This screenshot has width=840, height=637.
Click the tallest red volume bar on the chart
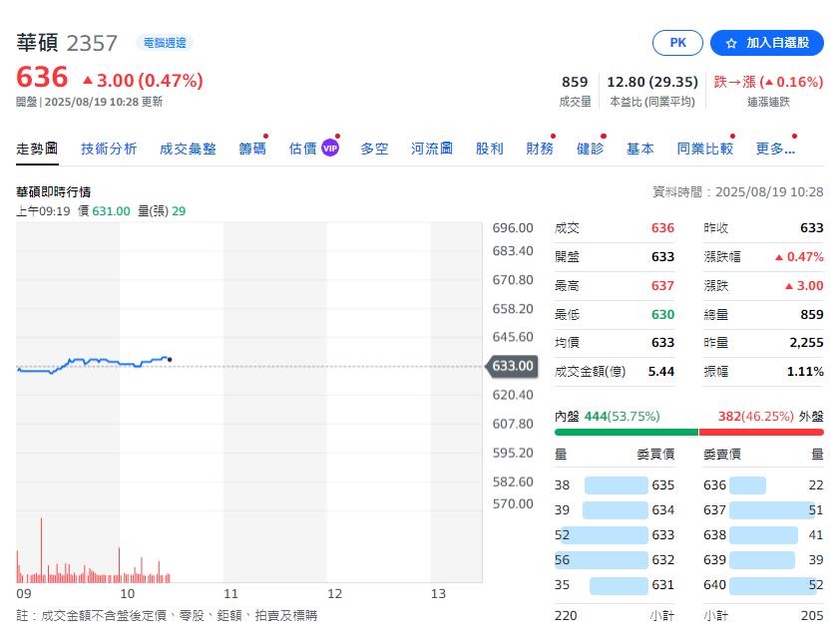(x=42, y=548)
